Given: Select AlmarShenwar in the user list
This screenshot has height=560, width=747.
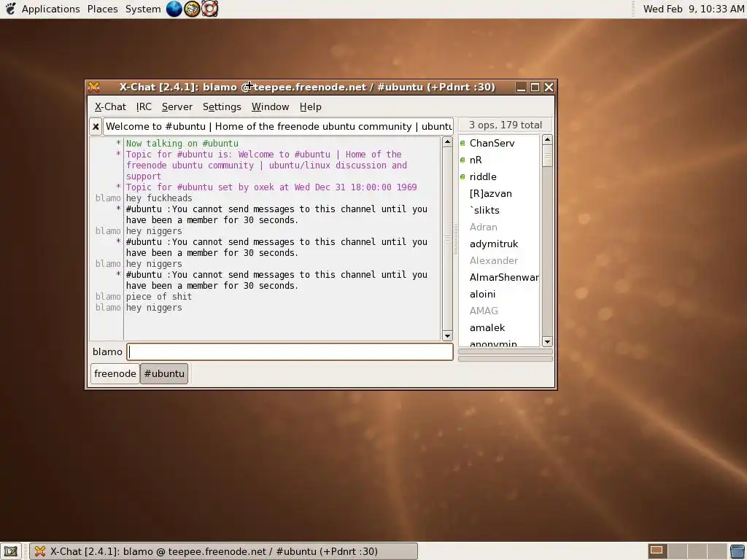Looking at the screenshot, I should pos(499,277).
